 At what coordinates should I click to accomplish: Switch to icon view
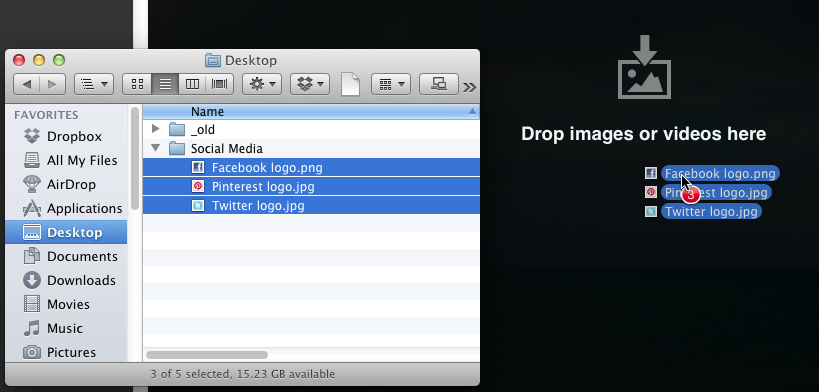coord(137,84)
